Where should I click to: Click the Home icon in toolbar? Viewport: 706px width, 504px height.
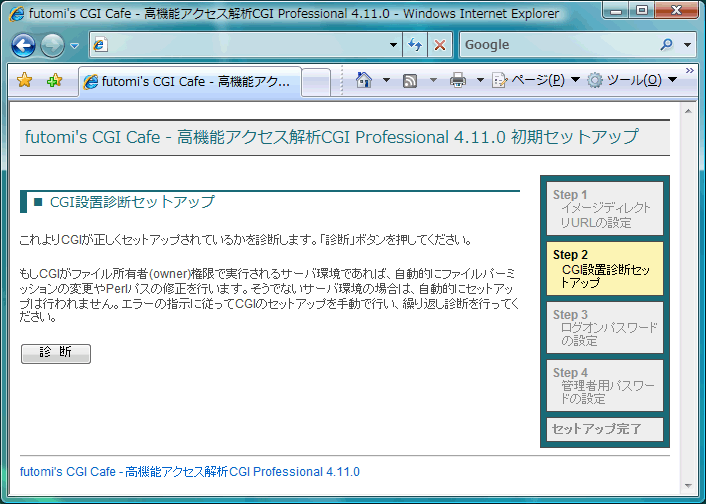pyautogui.click(x=364, y=80)
